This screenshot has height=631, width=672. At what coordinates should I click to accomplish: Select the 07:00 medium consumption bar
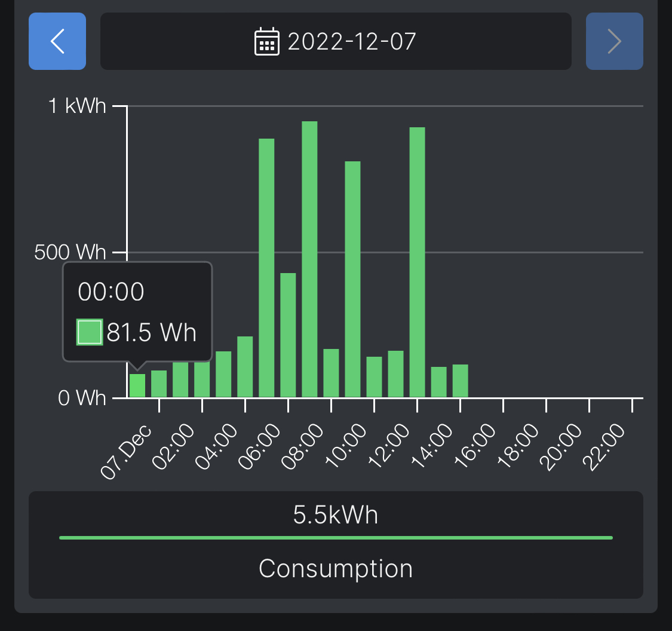[288, 335]
